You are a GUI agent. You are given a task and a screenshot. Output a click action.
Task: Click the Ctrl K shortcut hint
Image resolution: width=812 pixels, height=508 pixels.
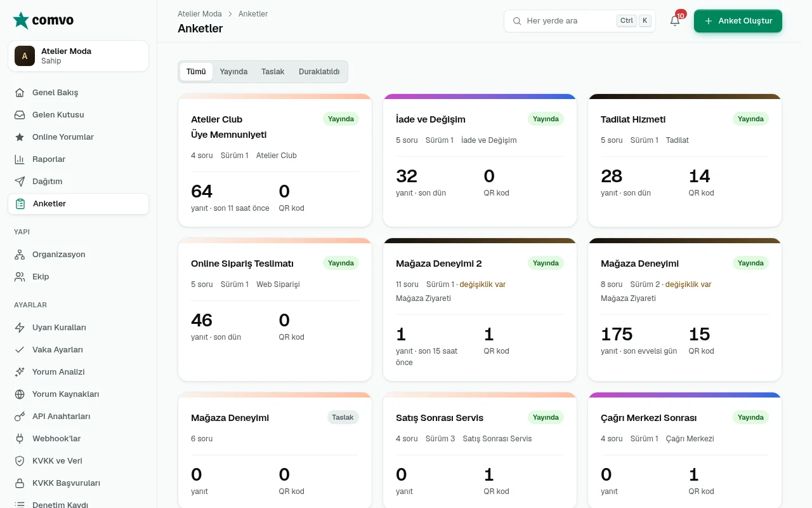click(x=634, y=21)
